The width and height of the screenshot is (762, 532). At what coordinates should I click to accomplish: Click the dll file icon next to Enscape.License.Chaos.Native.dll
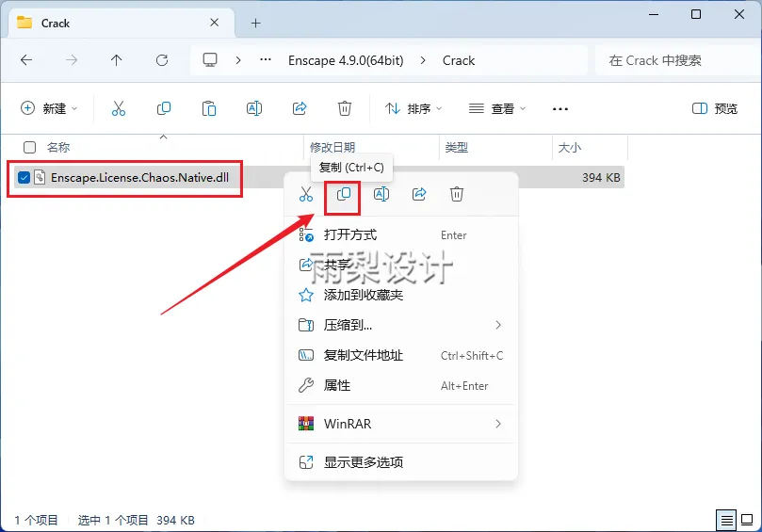point(40,178)
